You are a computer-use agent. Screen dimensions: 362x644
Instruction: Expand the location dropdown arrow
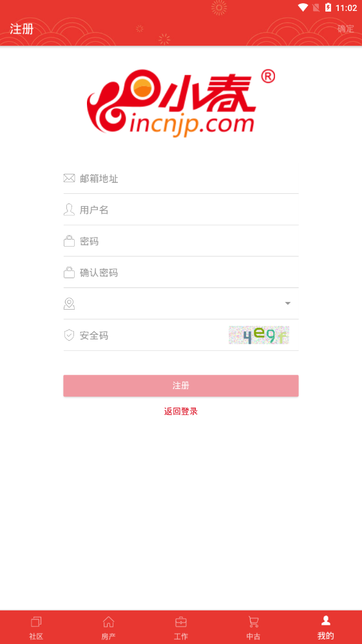288,303
